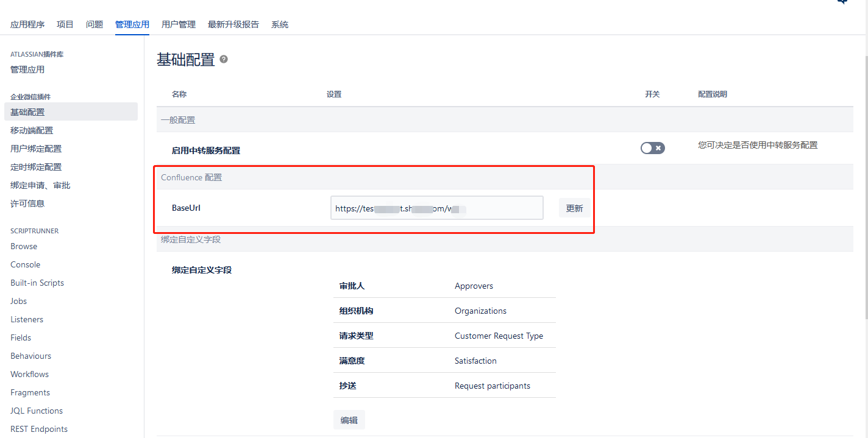Viewport: 868px width, 438px height.
Task: Click the 更新 button next to BaseUrl
Action: pos(574,208)
